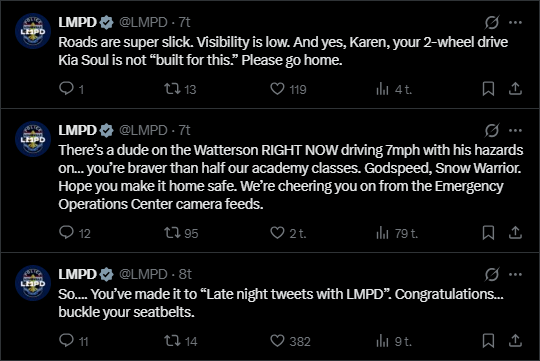Bookmark the Snow Warrior tweet
This screenshot has width=540, height=361.
coord(488,233)
